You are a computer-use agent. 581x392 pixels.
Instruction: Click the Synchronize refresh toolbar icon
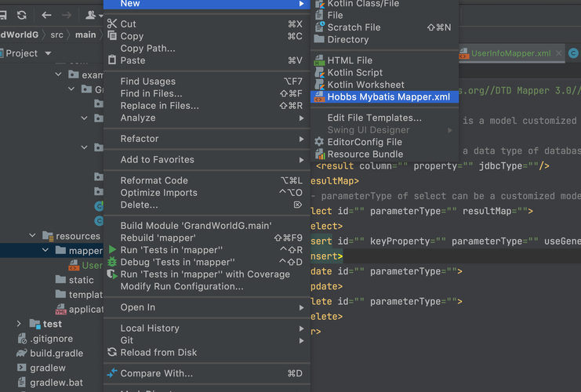(22, 15)
